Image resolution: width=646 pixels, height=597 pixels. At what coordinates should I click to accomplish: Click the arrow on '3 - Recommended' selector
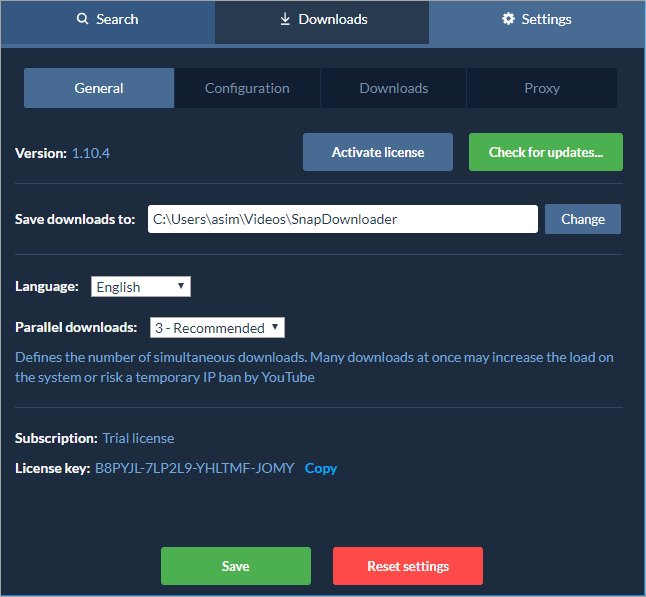(276, 328)
